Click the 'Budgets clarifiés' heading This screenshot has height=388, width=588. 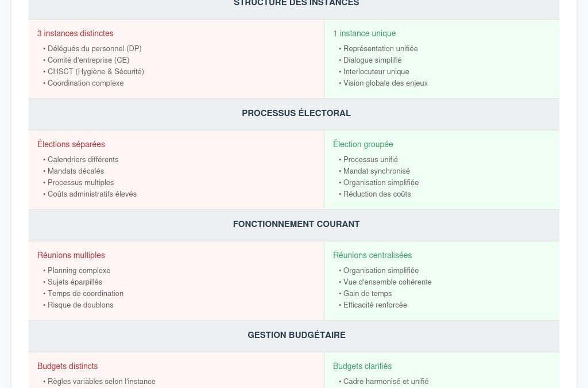click(x=362, y=366)
